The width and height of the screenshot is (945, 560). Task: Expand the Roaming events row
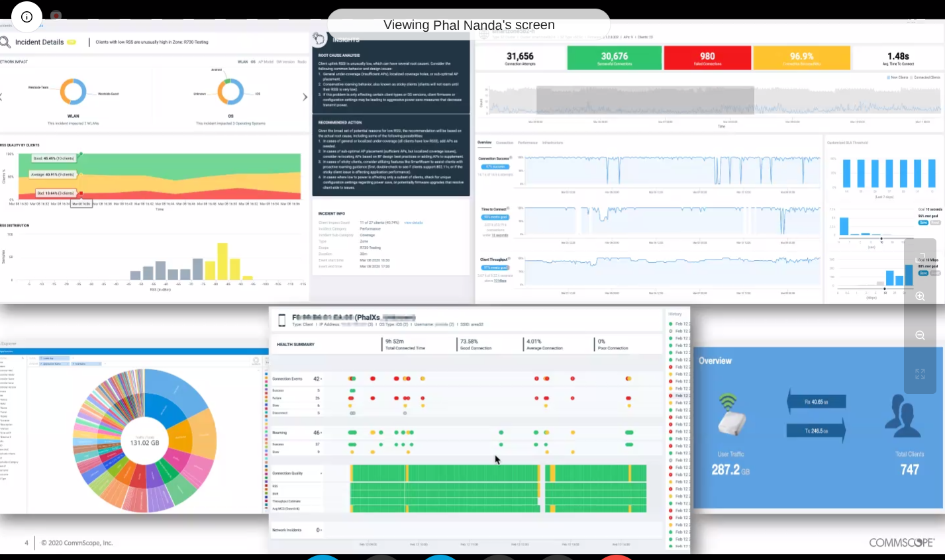tap(322, 433)
